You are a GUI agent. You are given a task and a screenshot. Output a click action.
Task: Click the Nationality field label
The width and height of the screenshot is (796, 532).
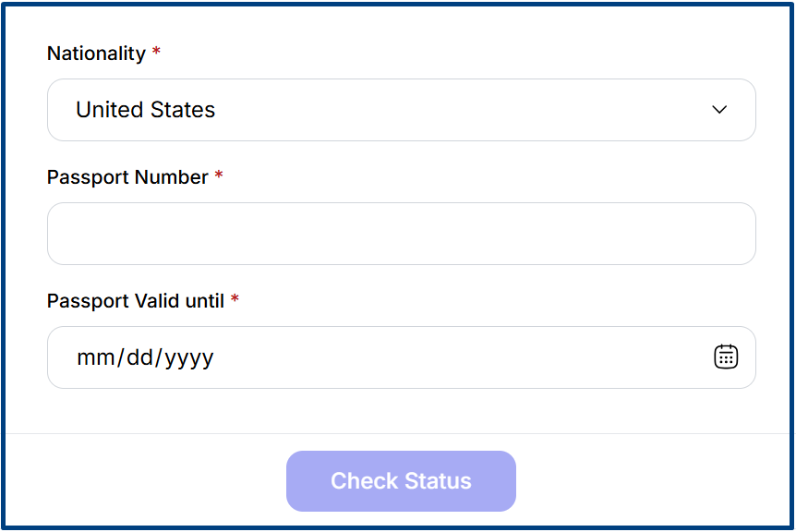96,54
